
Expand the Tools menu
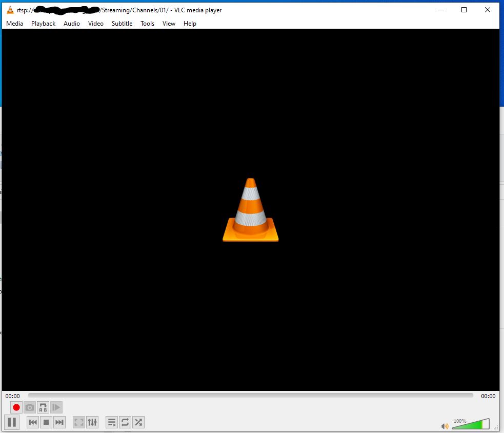tap(147, 24)
